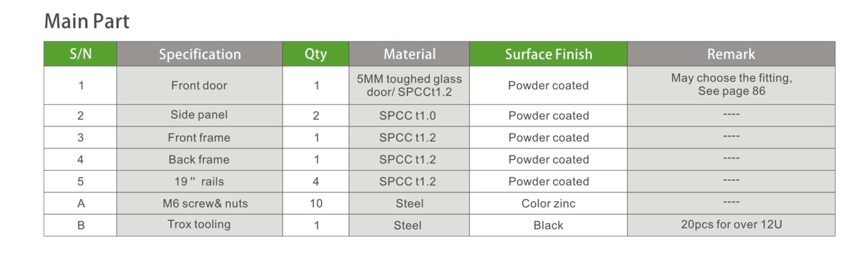
Task: Select the "SPCC t1.0" material cell
Action: [x=407, y=116]
